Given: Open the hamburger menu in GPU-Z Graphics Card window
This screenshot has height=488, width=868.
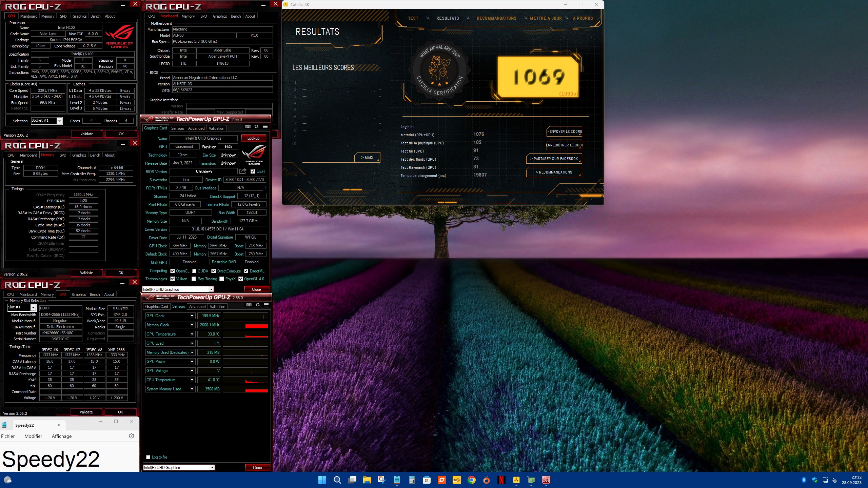Looking at the screenshot, I should [x=265, y=126].
